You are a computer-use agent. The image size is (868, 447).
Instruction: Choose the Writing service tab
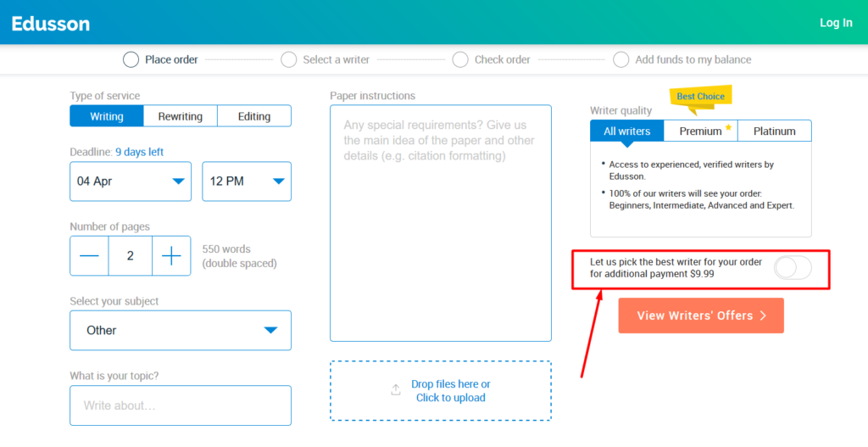[x=107, y=116]
